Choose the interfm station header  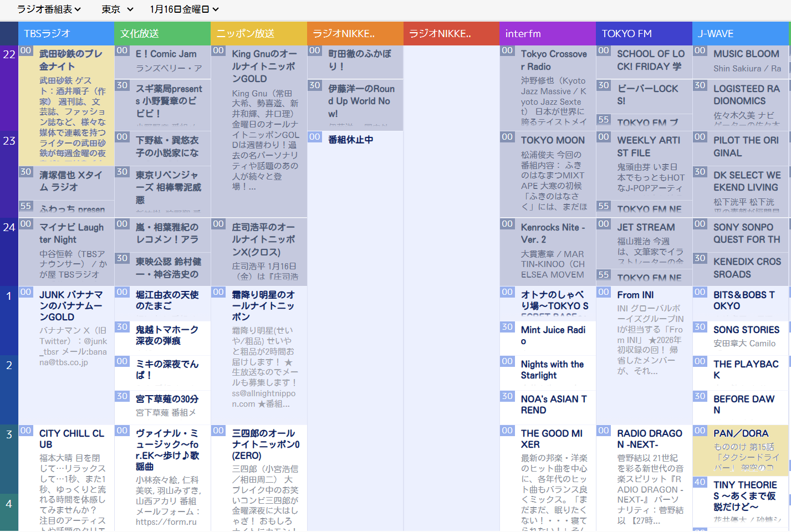coord(547,34)
